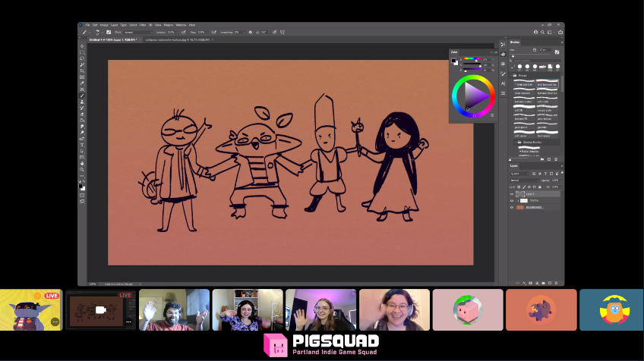Toggle pressure for opacity icon in options bar
644x361 pixels.
point(184,33)
